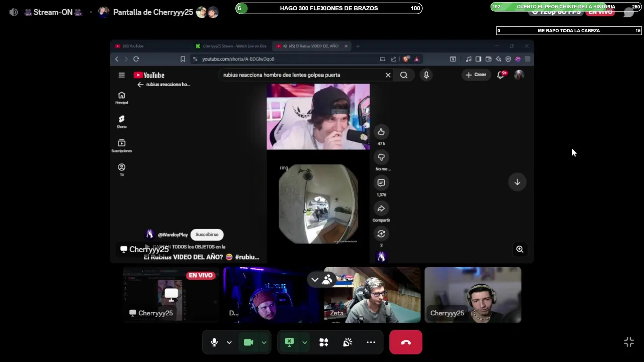The image size is (644, 362).
Task: Click the bookmark icon in browser toolbar
Action: 183,59
